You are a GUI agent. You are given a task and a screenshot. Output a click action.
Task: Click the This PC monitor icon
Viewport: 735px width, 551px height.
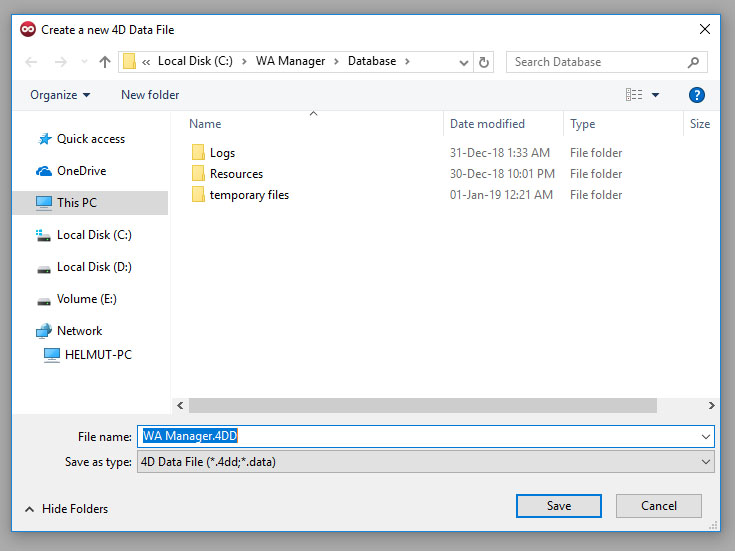coord(44,203)
